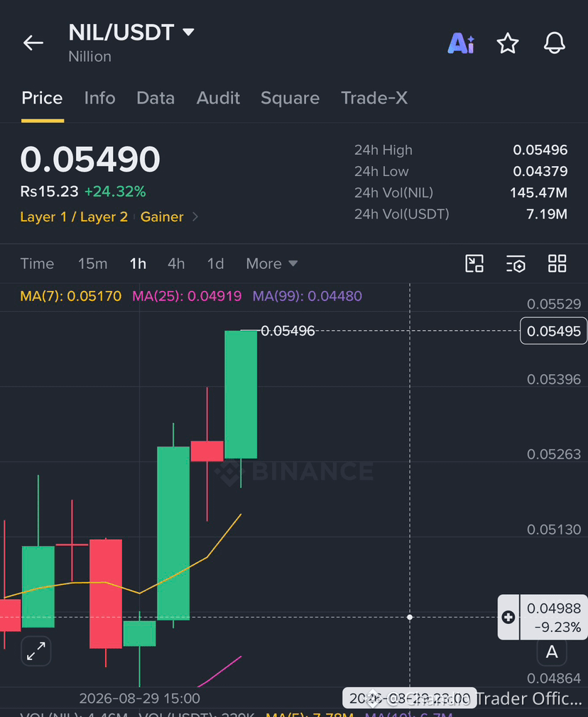The height and width of the screenshot is (717, 588).
Task: Switch to the Square tab
Action: [x=290, y=98]
